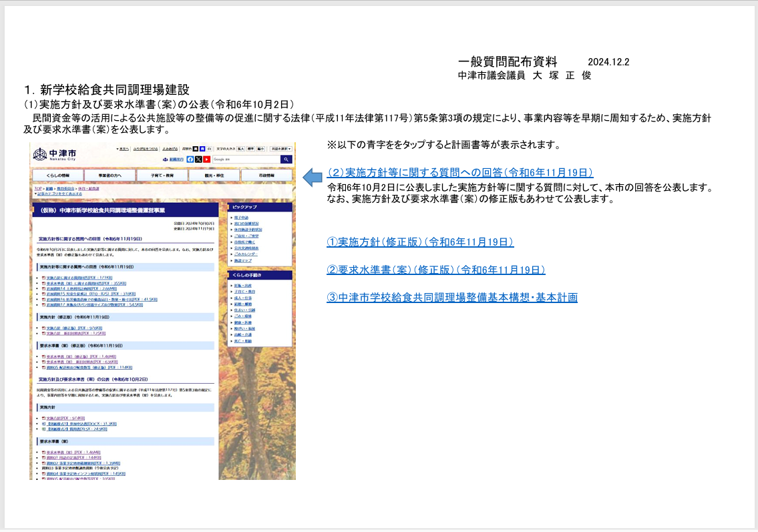
Task: Click the blue left-pointing arrow shape
Action: [313, 176]
